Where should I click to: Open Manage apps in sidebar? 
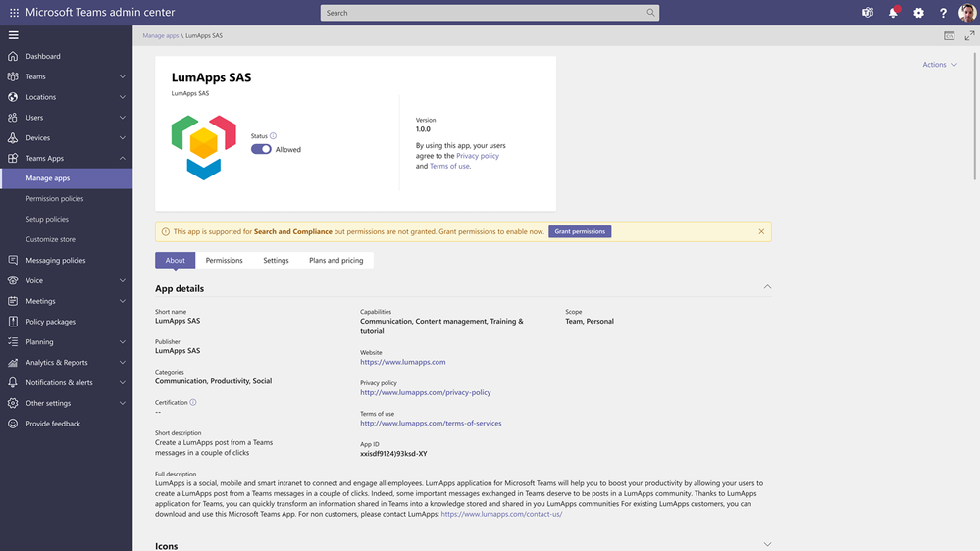tap(67, 178)
